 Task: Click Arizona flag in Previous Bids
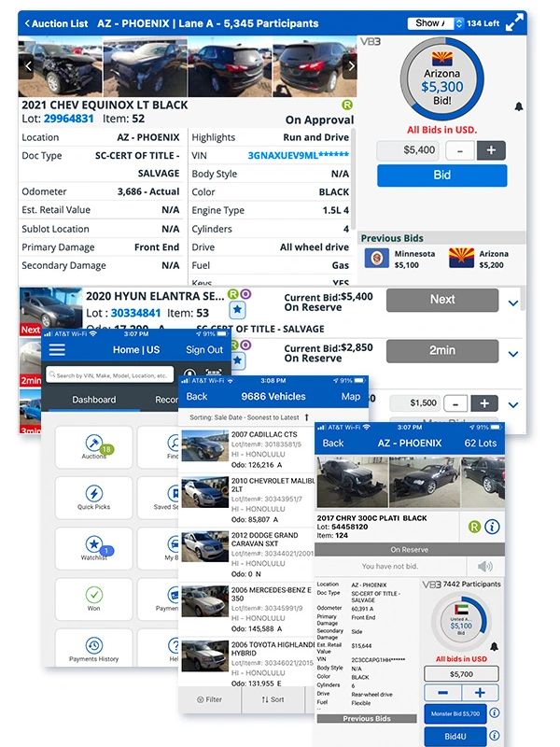point(461,258)
